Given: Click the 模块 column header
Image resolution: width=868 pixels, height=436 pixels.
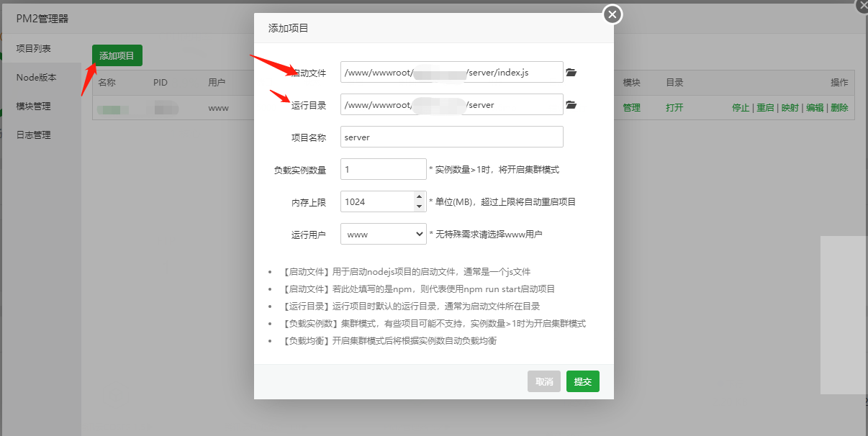Looking at the screenshot, I should (632, 83).
